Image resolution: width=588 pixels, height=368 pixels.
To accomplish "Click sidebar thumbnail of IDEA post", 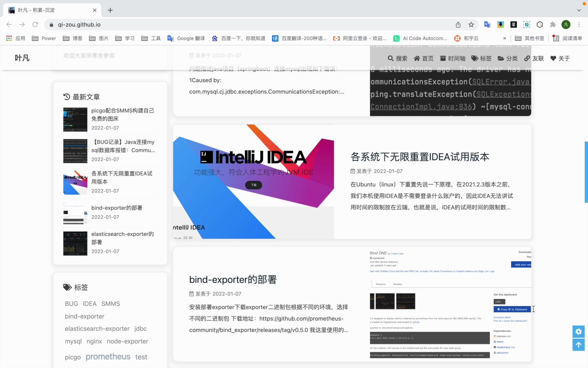I will (x=75, y=182).
